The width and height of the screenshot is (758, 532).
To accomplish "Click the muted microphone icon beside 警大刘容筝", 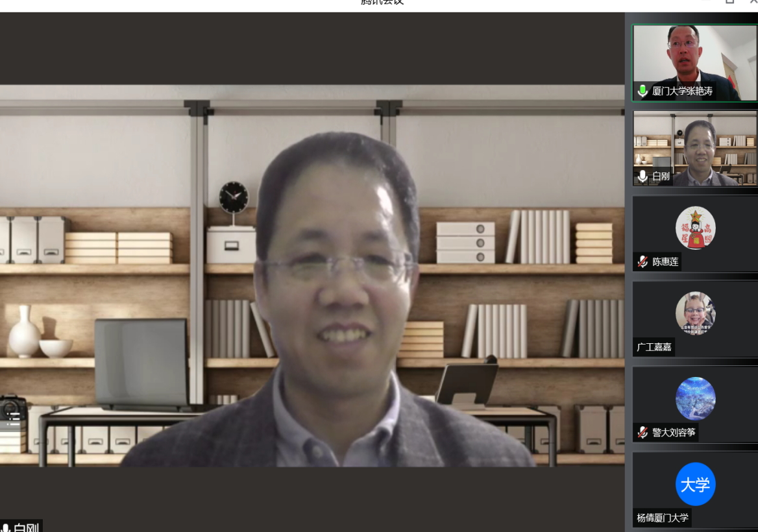I will [642, 432].
